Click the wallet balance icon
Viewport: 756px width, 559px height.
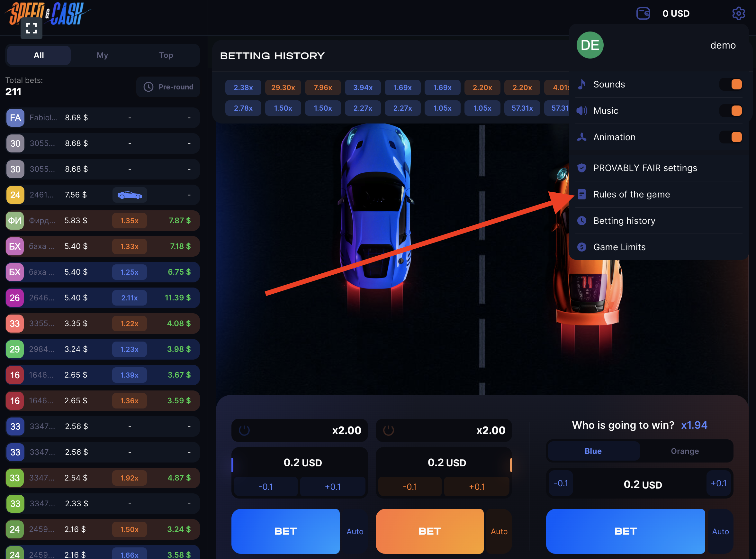tap(643, 14)
